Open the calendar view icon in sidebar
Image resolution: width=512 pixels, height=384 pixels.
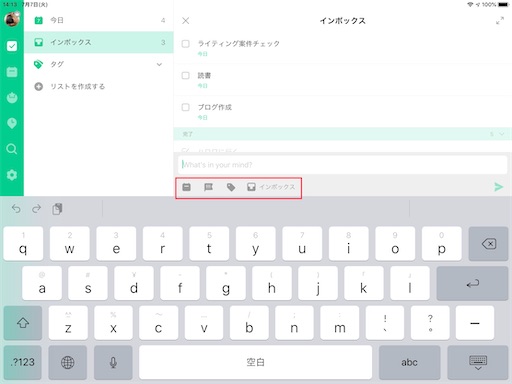click(x=12, y=72)
